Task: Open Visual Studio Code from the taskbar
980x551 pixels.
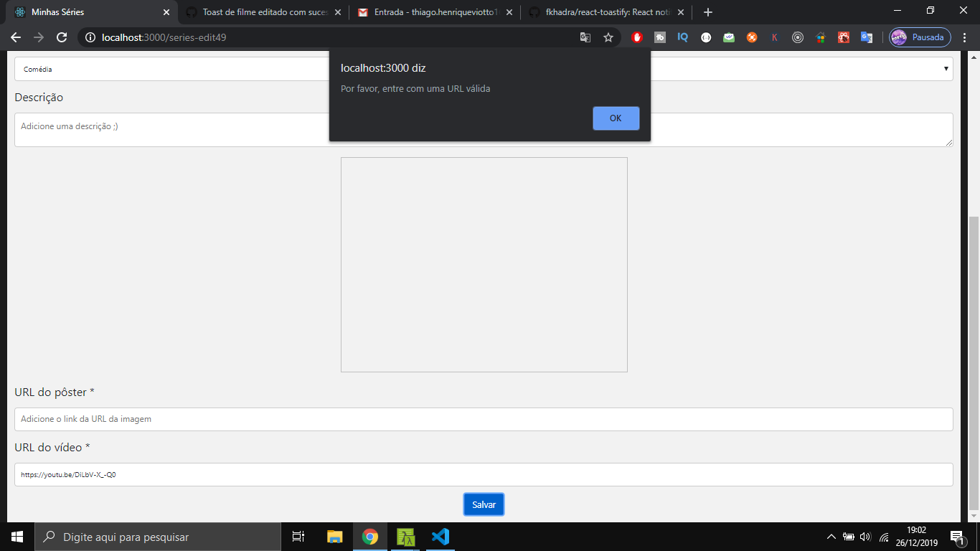Action: (x=440, y=537)
